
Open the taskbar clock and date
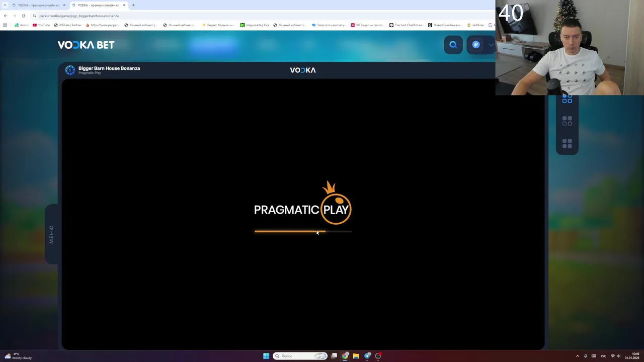click(632, 356)
